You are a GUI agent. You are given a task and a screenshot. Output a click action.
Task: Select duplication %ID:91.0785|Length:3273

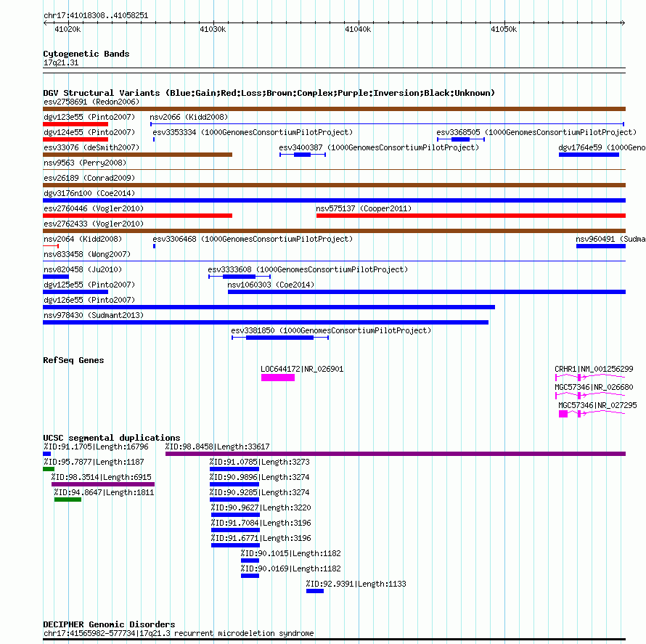click(x=260, y=462)
